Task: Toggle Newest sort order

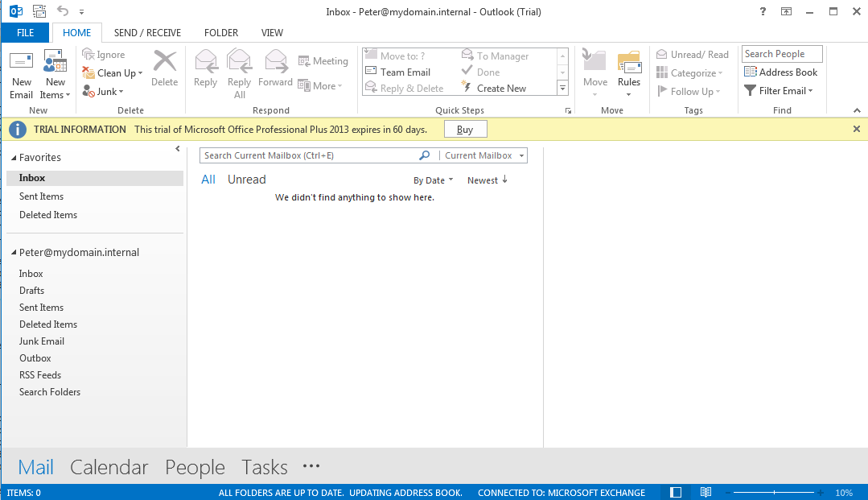Action: pos(487,180)
